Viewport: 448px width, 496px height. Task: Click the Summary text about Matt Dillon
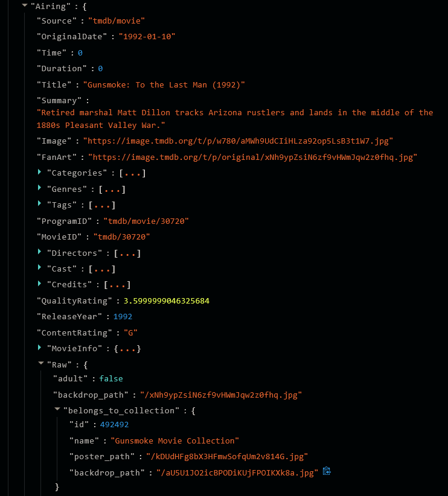click(235, 119)
